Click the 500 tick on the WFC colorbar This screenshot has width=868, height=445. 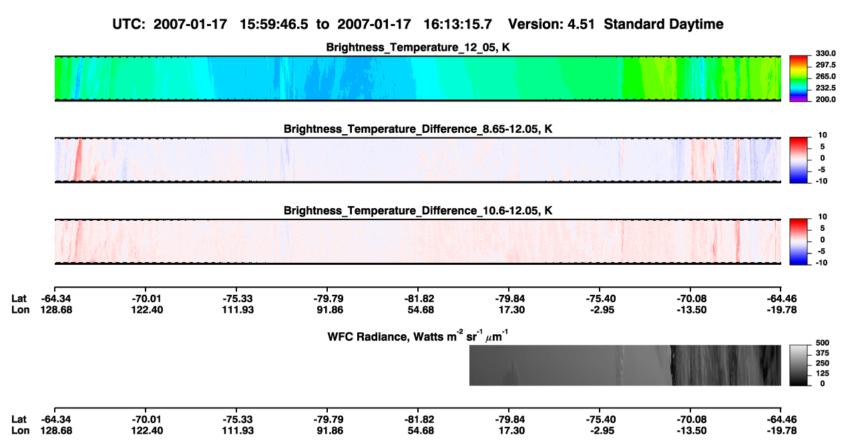point(823,342)
